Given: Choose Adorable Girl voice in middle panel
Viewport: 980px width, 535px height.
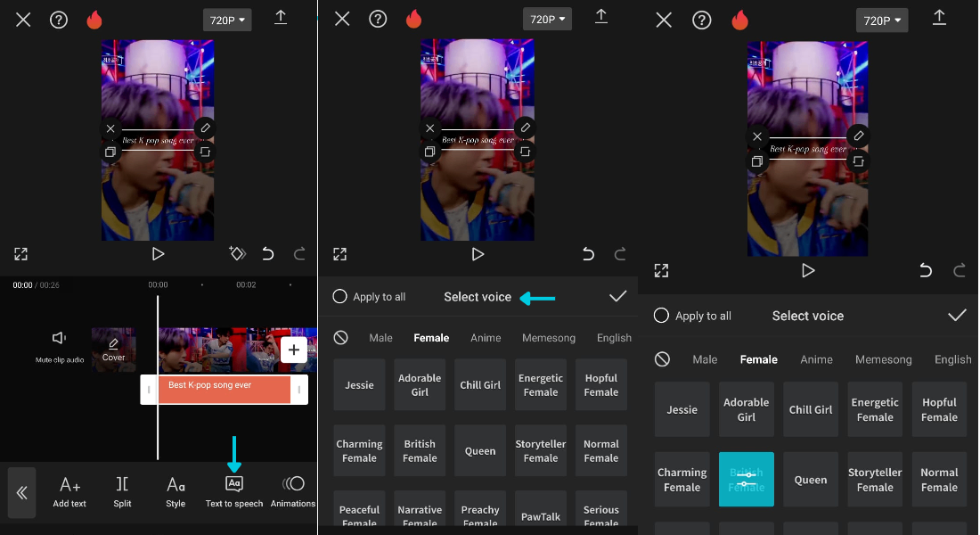Looking at the screenshot, I should tap(420, 385).
